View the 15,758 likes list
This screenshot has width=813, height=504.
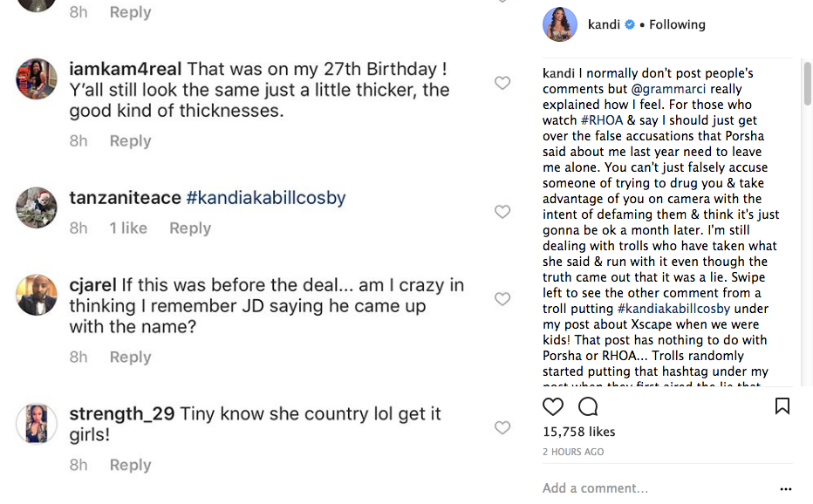point(578,432)
